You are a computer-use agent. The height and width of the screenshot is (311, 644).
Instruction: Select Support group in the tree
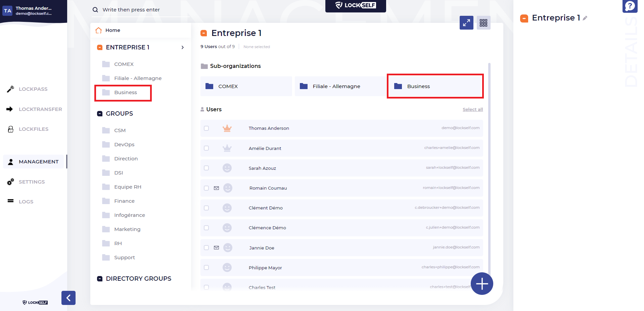(x=125, y=258)
